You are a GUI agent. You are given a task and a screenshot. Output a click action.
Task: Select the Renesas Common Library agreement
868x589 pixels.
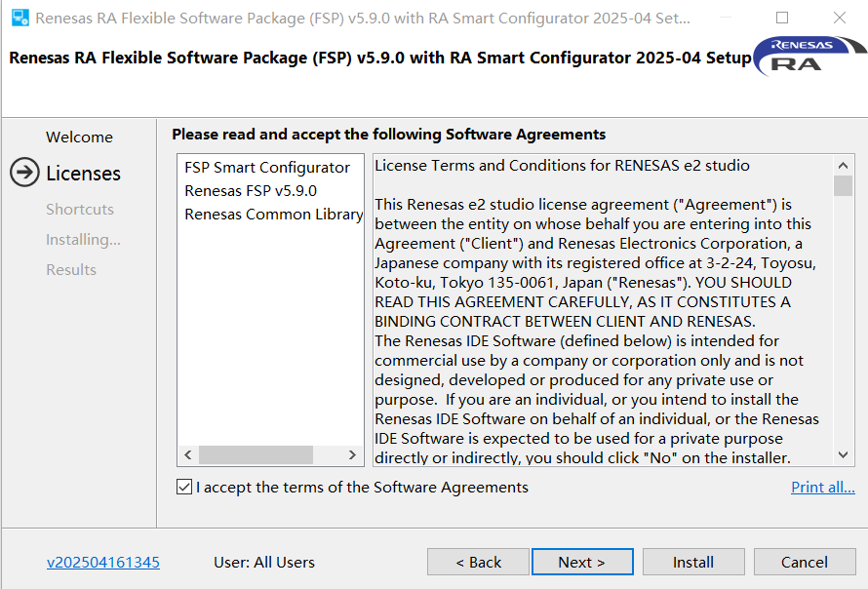click(273, 215)
